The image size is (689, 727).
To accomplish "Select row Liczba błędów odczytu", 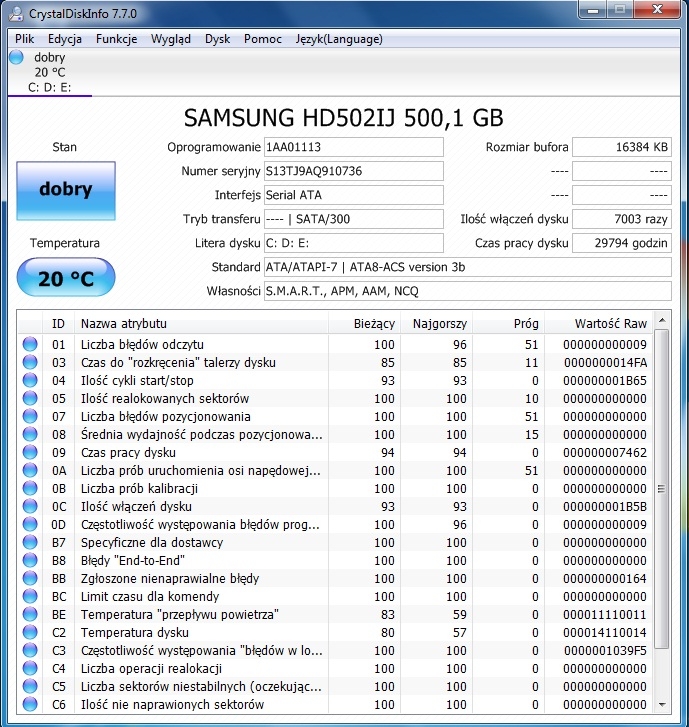I will click(336, 344).
